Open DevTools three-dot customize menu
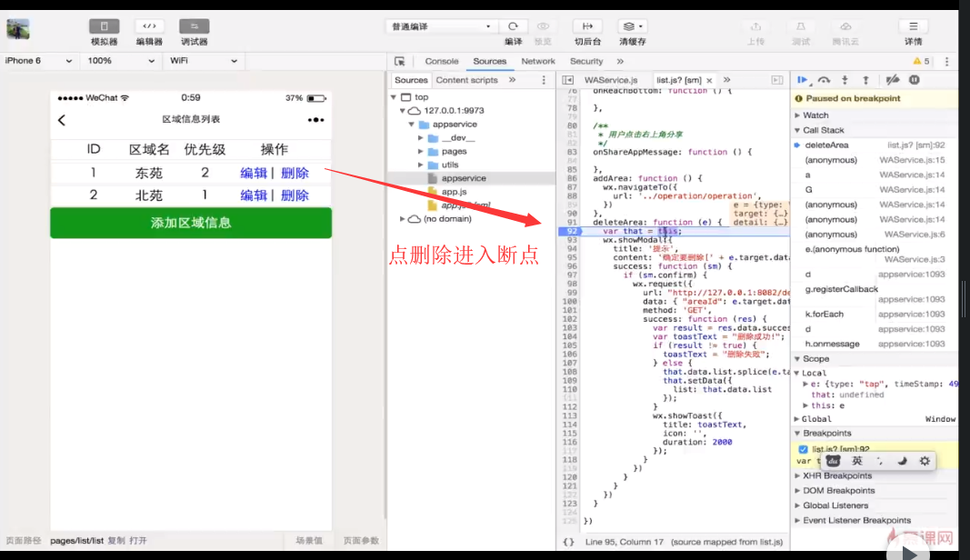The height and width of the screenshot is (560, 970). [x=946, y=61]
